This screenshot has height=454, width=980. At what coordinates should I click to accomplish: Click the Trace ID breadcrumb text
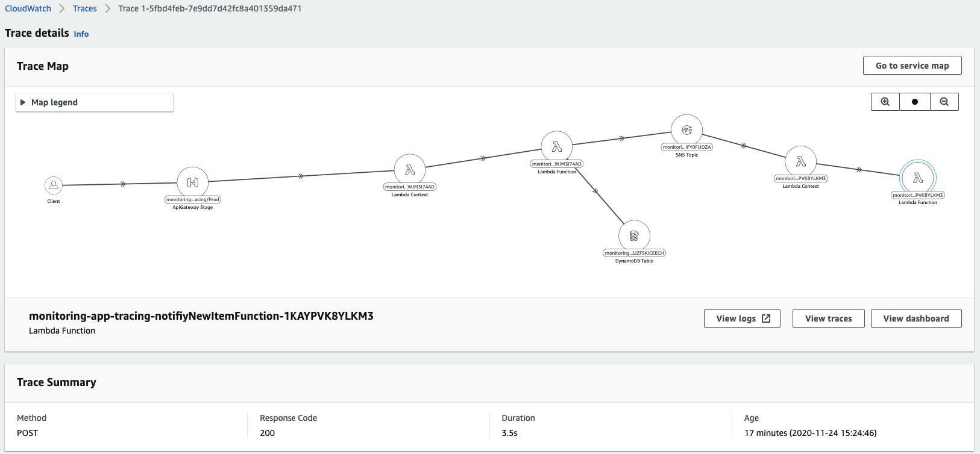click(x=210, y=8)
